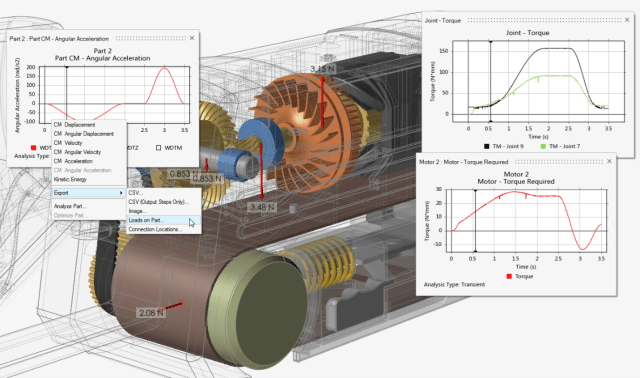
Task: Close the Joint - Torque plot window
Action: [x=627, y=20]
